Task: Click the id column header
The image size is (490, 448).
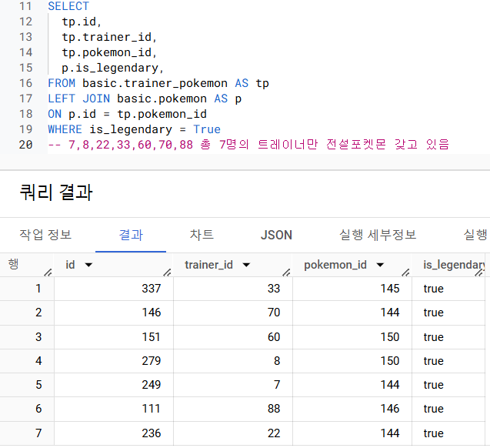Action: [x=113, y=265]
